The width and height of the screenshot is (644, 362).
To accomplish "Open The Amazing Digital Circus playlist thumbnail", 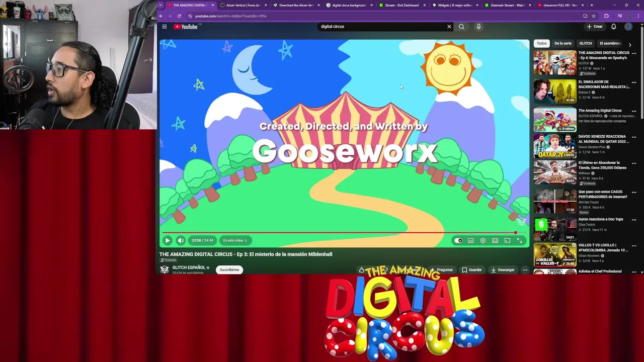I will point(555,120).
